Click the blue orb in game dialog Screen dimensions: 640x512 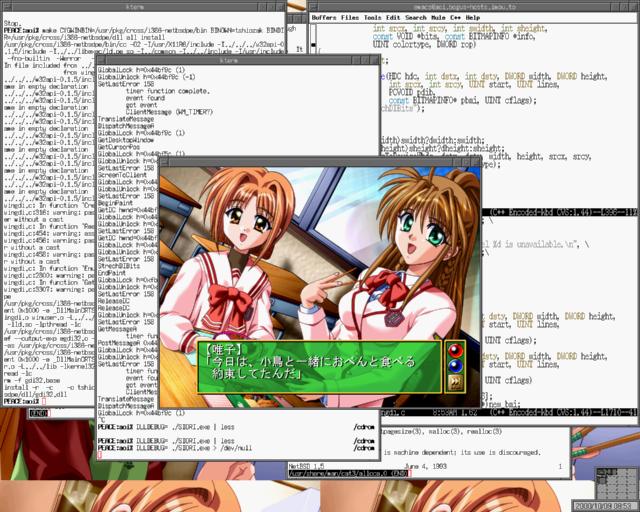tap(455, 366)
